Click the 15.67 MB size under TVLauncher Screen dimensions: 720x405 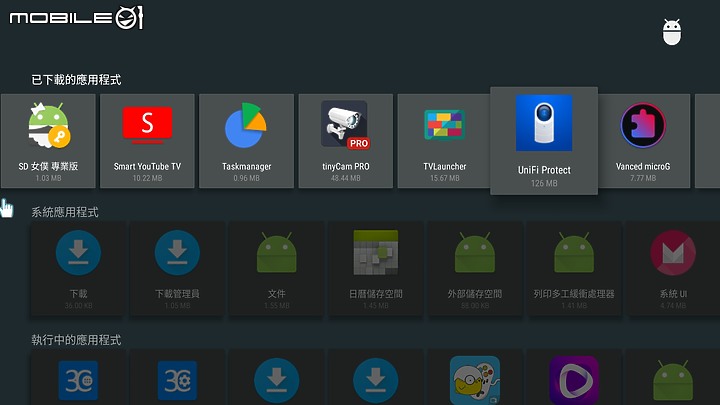click(444, 178)
